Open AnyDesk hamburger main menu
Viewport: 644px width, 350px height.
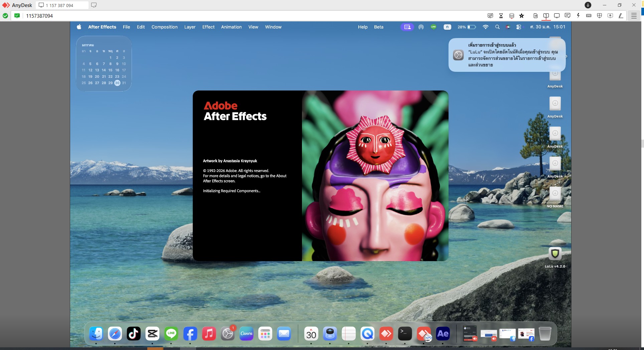coord(634,16)
